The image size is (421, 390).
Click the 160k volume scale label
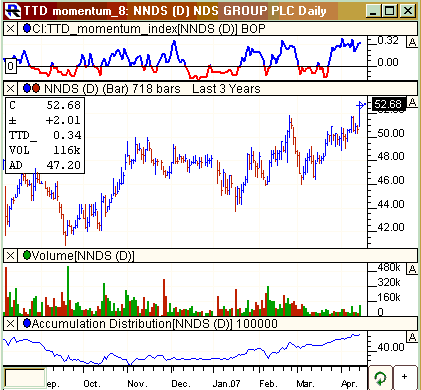[389, 297]
